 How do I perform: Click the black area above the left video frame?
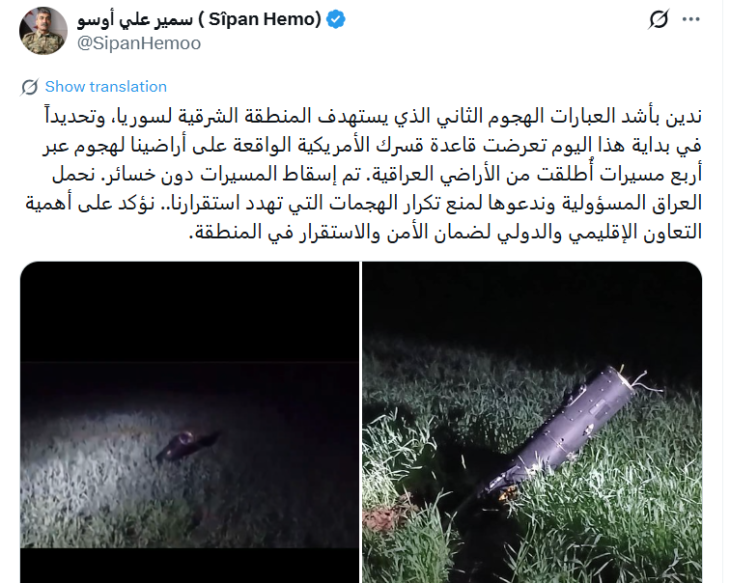point(189,311)
